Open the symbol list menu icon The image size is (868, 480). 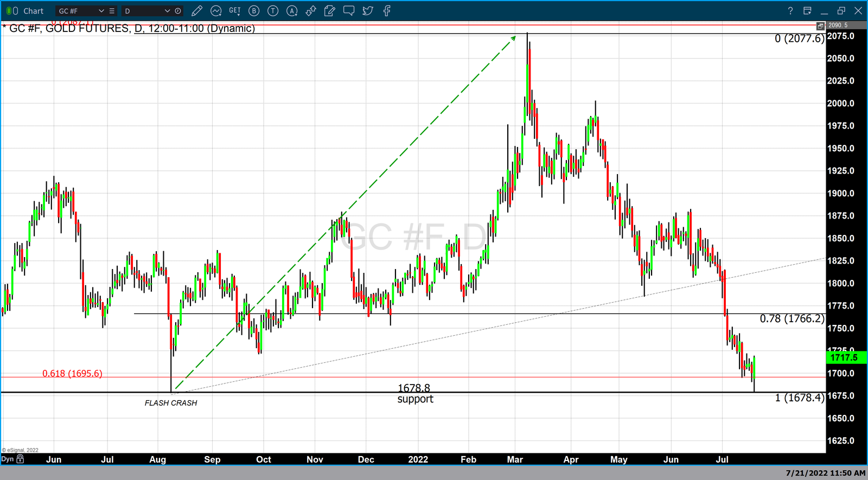[112, 11]
